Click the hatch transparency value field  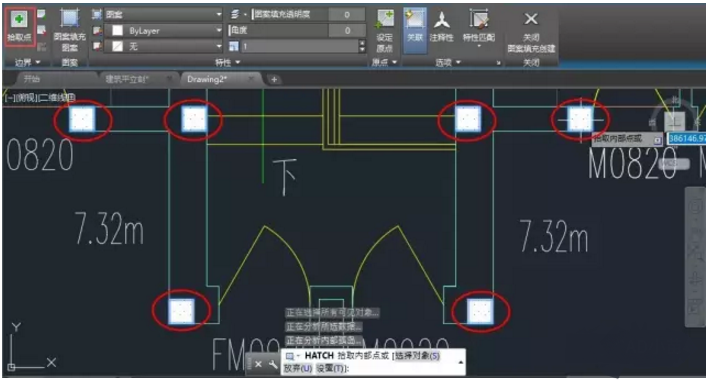tap(346, 14)
